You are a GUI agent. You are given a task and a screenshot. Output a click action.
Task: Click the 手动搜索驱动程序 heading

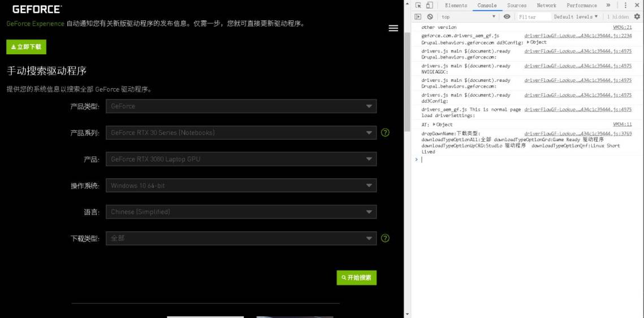click(x=46, y=71)
